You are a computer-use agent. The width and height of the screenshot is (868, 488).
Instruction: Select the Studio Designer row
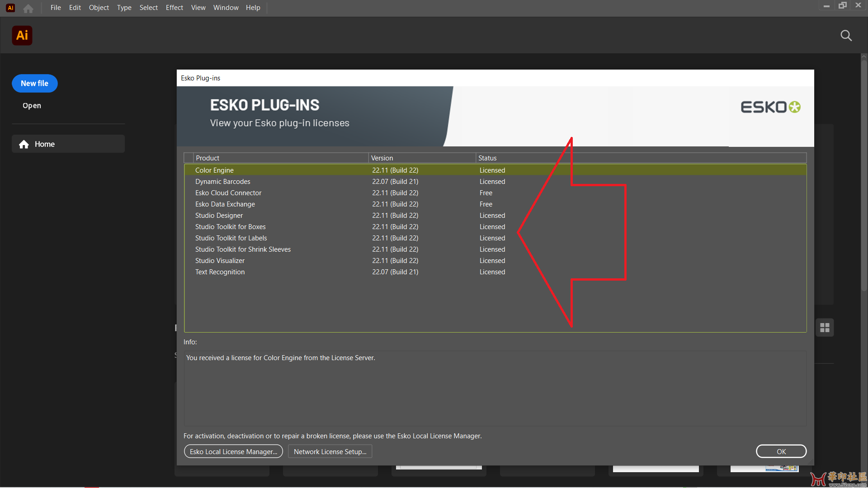pos(495,216)
